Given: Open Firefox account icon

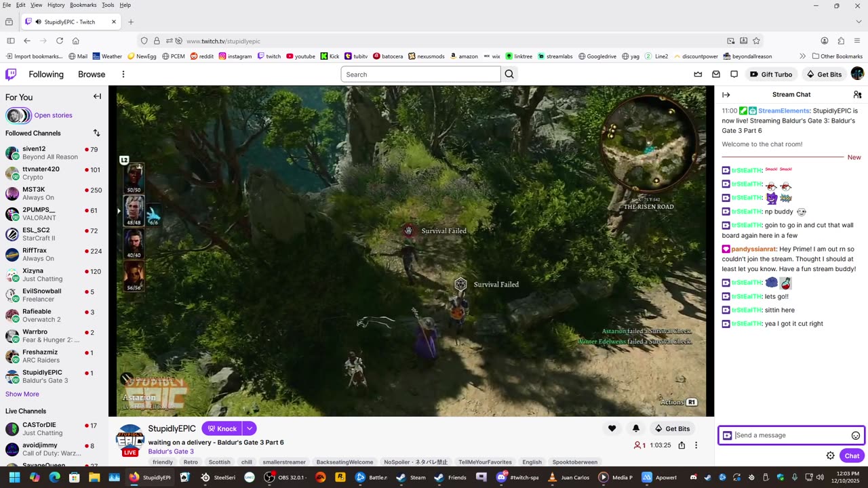Looking at the screenshot, I should pos(825,41).
